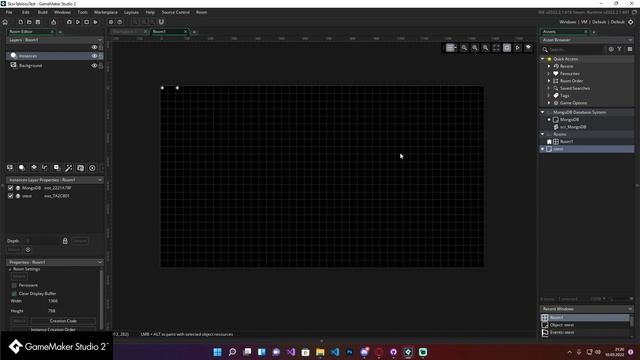Click the layer view toggle canvas icon
640x360 pixels.
[x=528, y=48]
